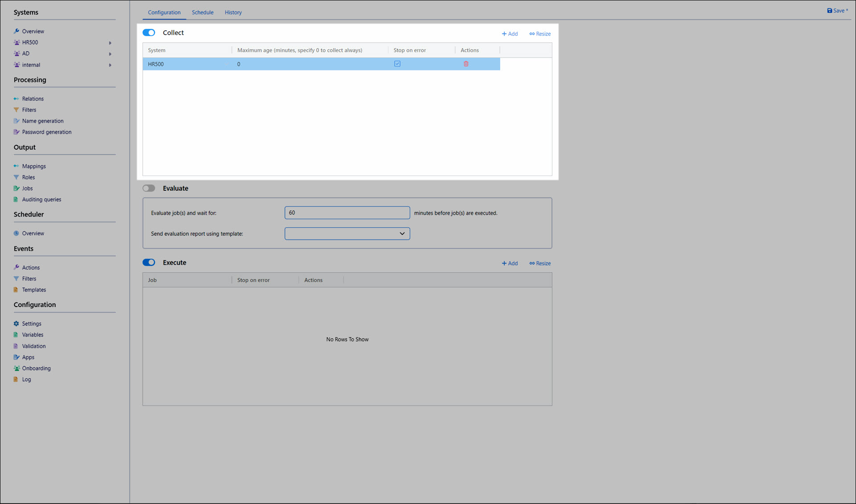Click Resize in the Execute section
Screen dimensions: 856x504
(540, 263)
